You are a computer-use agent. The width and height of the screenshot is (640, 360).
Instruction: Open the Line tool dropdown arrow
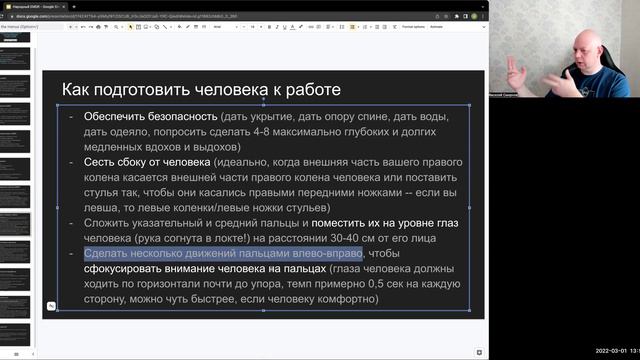(171, 27)
